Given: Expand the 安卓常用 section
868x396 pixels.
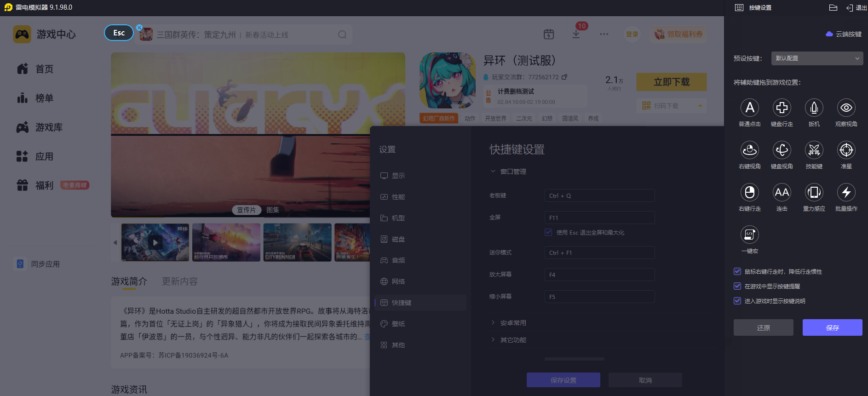Looking at the screenshot, I should click(513, 323).
